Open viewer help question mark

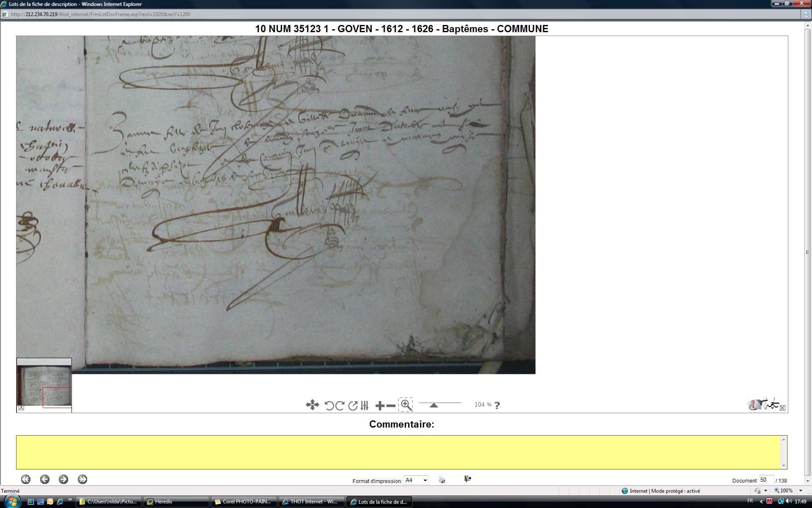point(497,405)
